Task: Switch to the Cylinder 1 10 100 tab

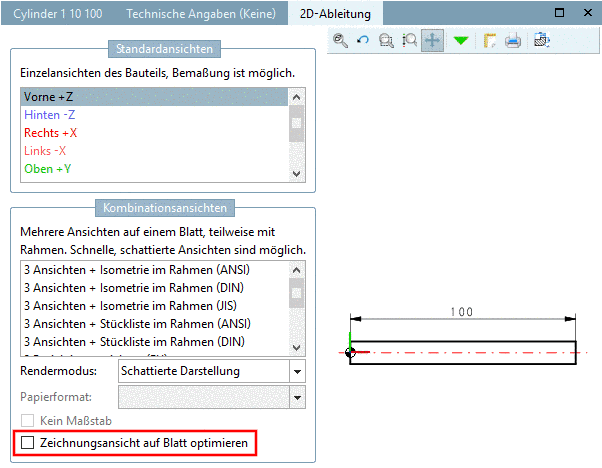Action: click(58, 14)
